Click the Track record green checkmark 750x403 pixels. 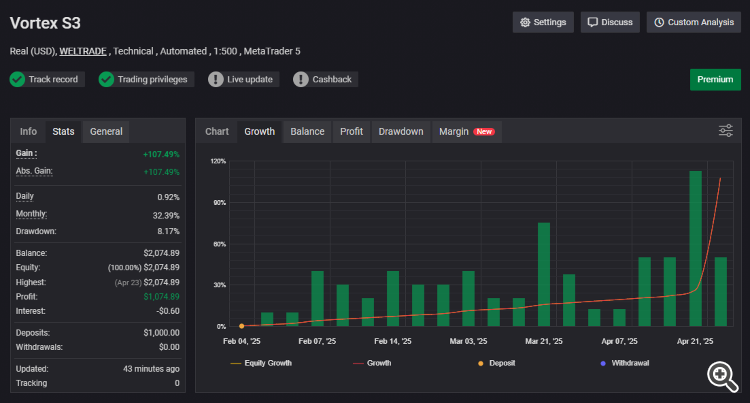pyautogui.click(x=18, y=79)
